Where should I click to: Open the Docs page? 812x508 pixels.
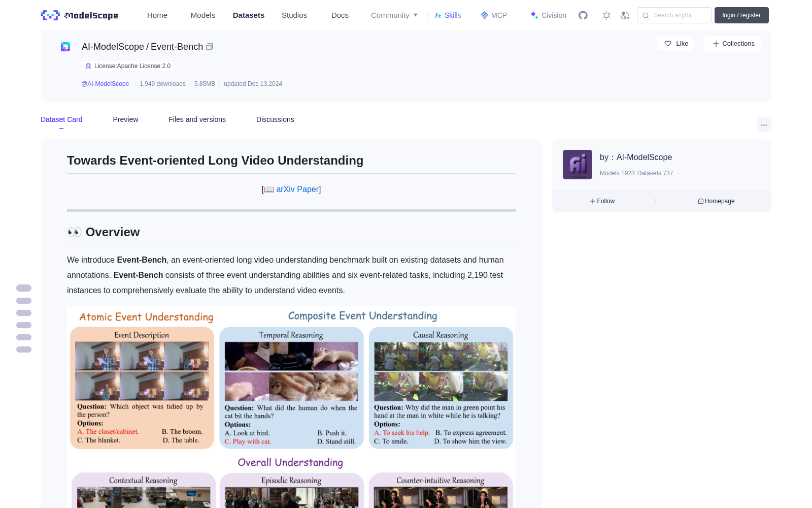[x=340, y=15]
